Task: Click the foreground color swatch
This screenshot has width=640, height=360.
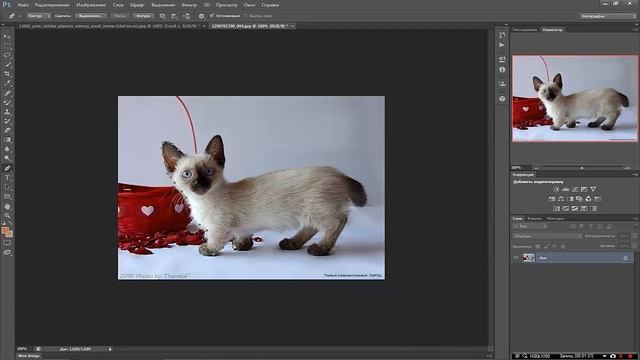Action: click(5, 231)
